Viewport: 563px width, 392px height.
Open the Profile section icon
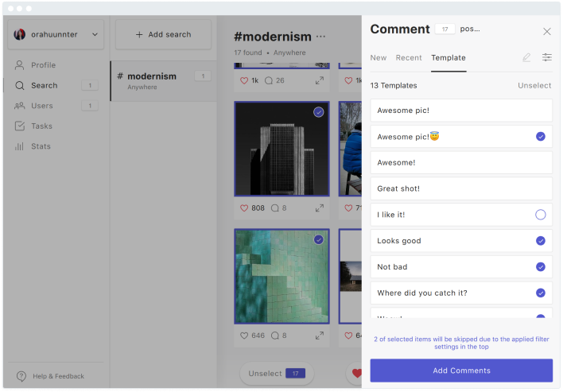[19, 65]
